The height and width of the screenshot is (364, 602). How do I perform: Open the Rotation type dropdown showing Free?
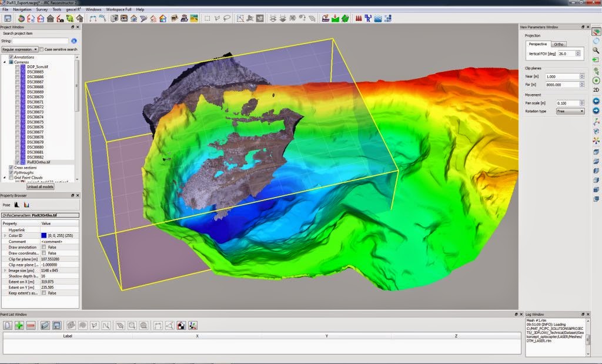pos(570,111)
